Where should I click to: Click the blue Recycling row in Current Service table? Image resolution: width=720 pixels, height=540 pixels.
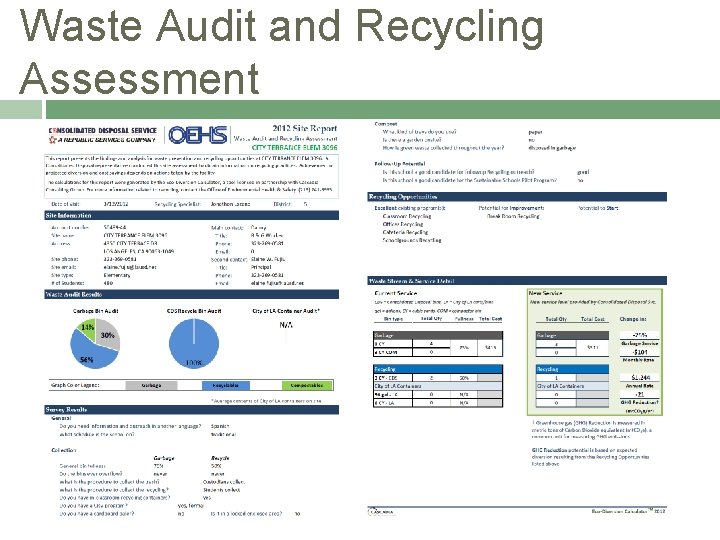tap(438, 369)
